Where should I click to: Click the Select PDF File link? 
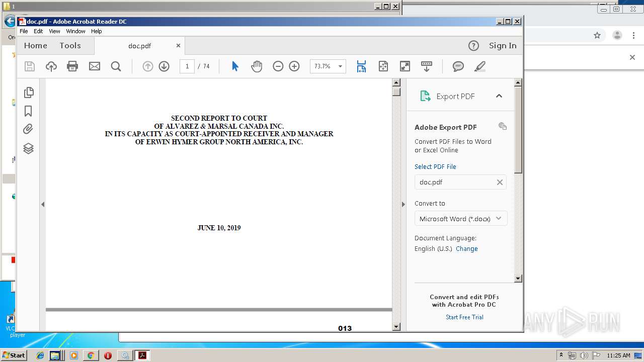pos(435,166)
